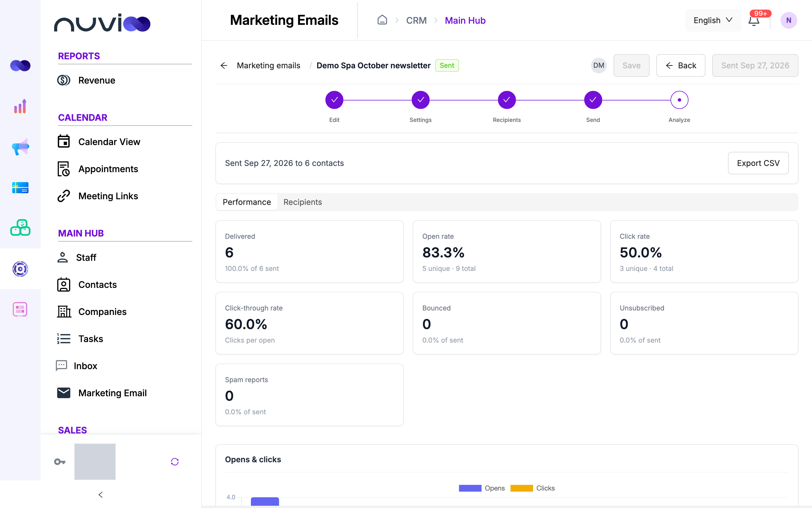The image size is (812, 508).
Task: Open the green boxes rail icon
Action: click(20, 228)
